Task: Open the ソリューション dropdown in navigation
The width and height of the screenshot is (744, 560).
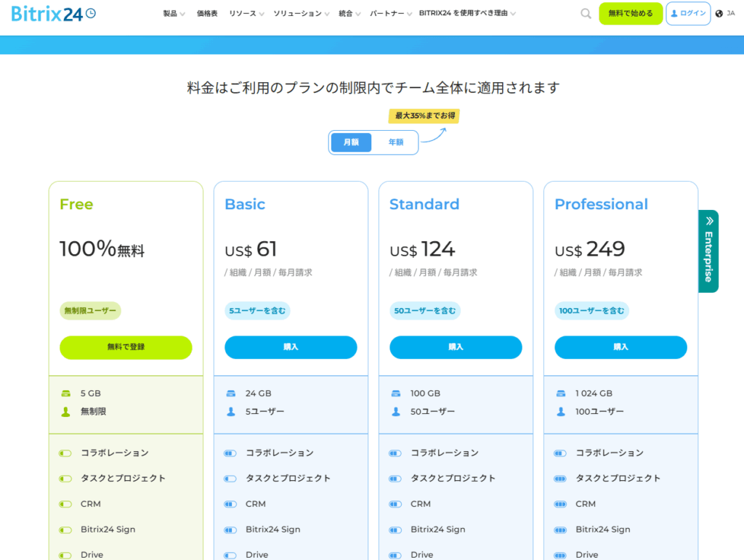Action: click(x=301, y=14)
